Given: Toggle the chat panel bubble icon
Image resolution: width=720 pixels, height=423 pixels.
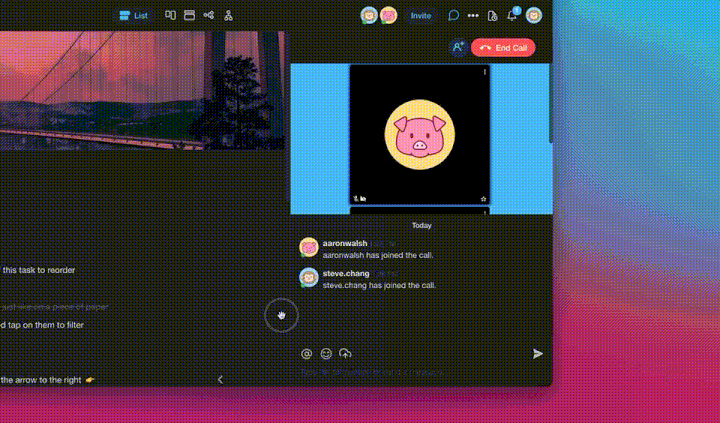Looking at the screenshot, I should tap(453, 15).
